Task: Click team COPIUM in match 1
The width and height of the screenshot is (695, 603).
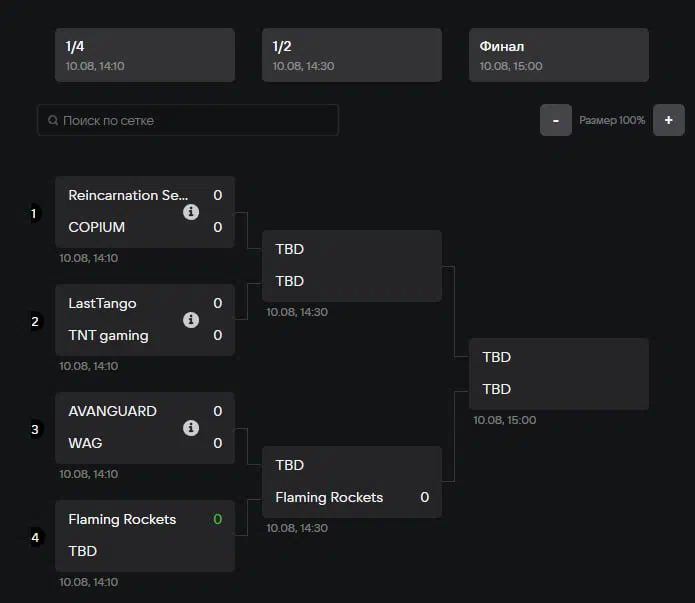Action: point(97,227)
